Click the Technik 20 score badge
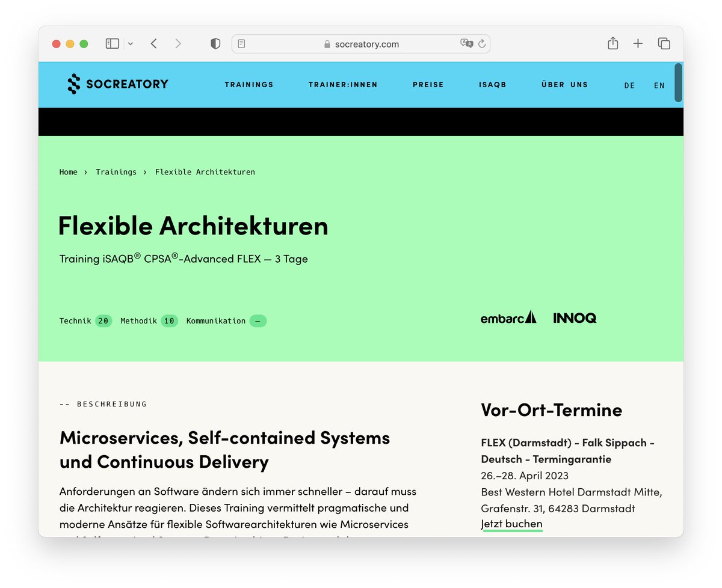 (x=85, y=320)
